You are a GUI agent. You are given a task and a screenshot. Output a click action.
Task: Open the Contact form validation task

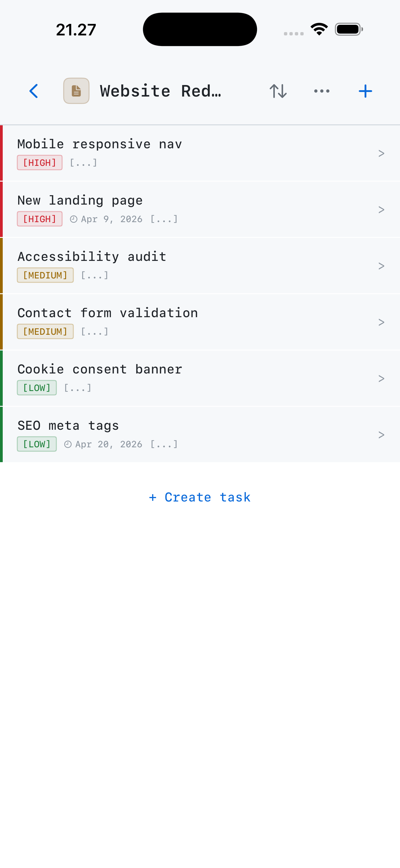coord(200,322)
